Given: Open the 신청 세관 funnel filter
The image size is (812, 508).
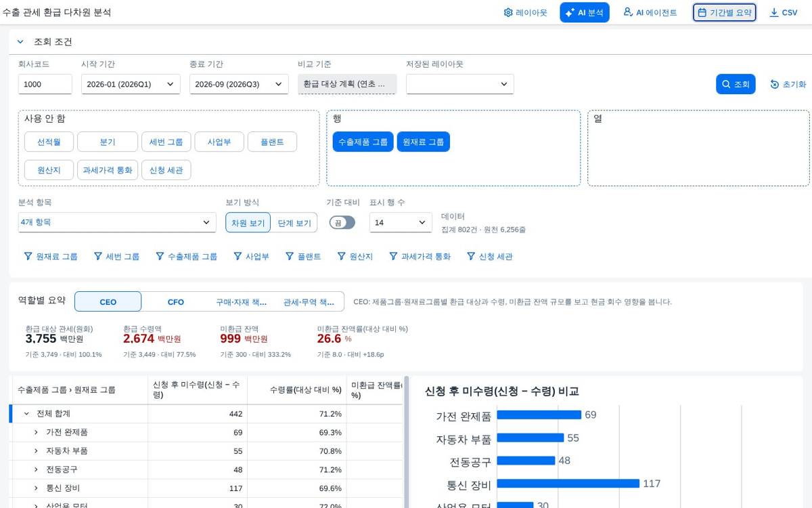Looking at the screenshot, I should 490,257.
